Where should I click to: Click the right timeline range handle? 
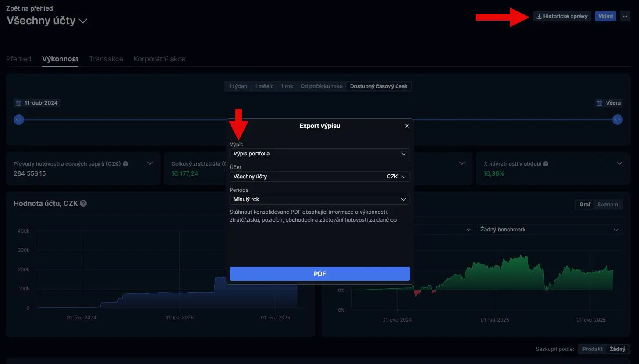(x=617, y=120)
